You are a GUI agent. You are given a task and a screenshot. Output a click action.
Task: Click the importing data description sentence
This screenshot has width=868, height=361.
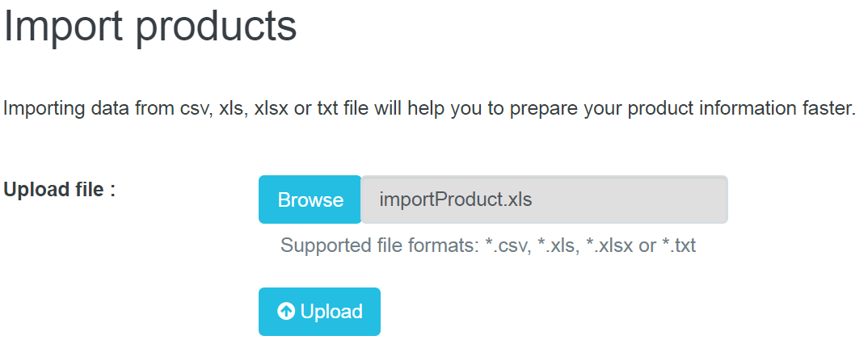click(x=429, y=109)
